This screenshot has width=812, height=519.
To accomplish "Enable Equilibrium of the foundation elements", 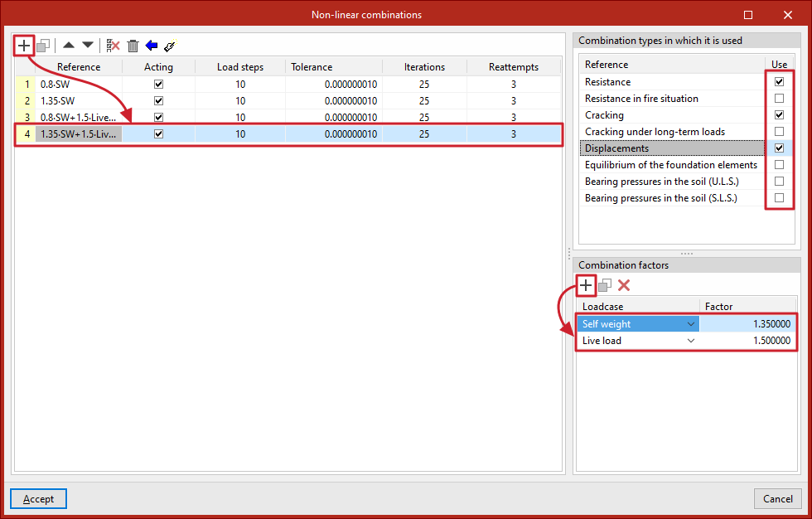I will [x=779, y=165].
